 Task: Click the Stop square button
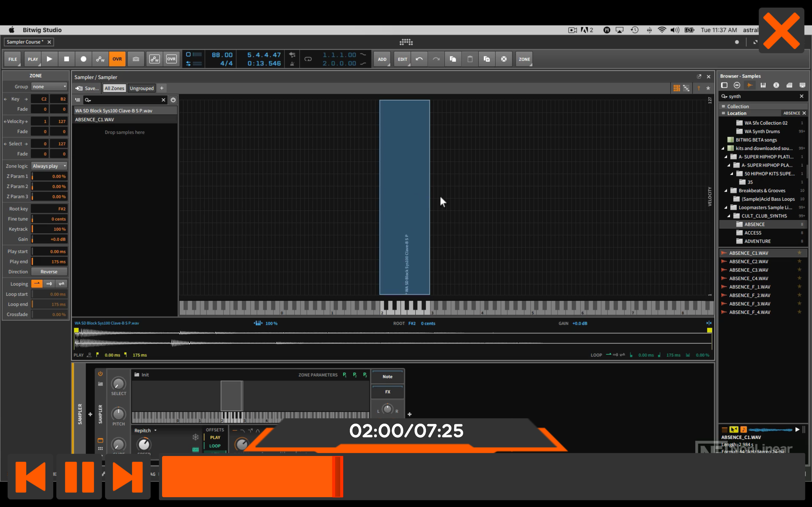66,59
